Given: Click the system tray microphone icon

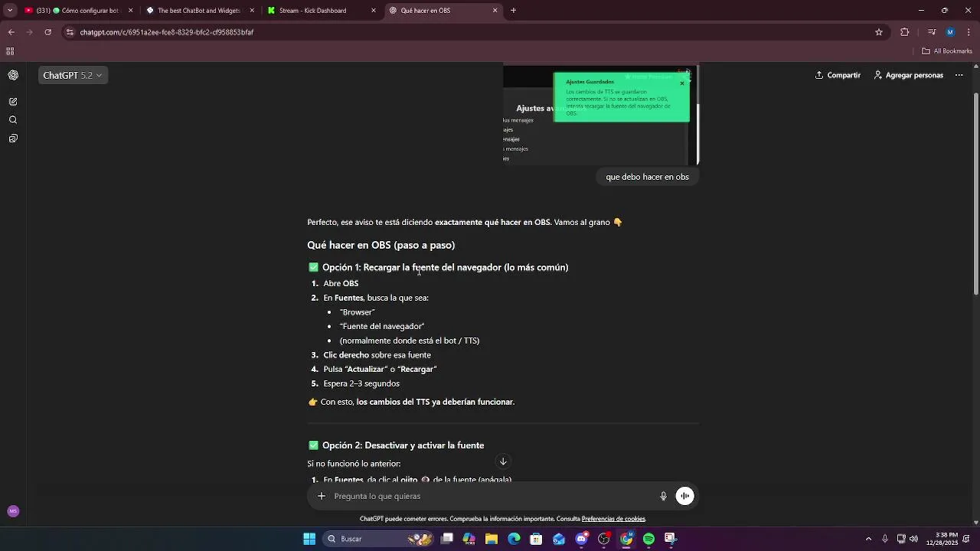Looking at the screenshot, I should click(885, 539).
